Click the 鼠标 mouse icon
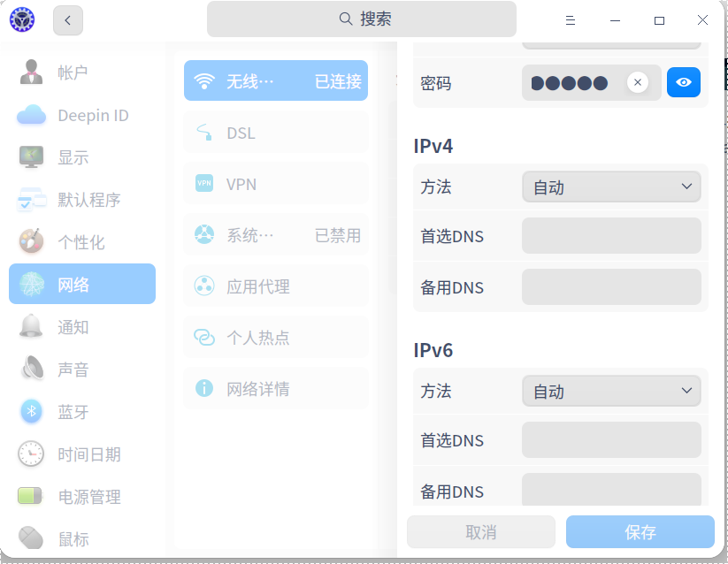 [31, 537]
